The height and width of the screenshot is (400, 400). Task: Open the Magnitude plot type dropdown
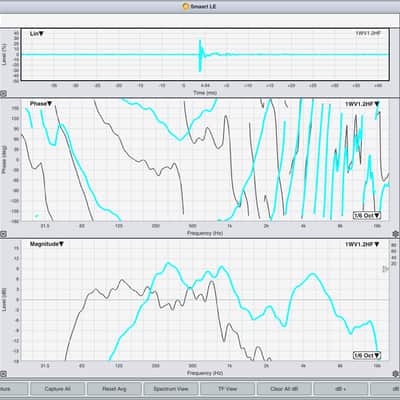point(47,244)
